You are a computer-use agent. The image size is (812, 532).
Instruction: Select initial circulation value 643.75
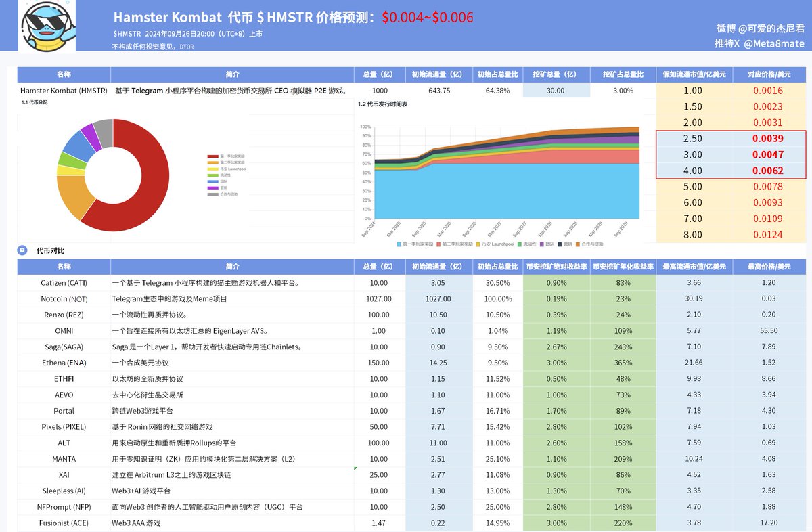439,90
